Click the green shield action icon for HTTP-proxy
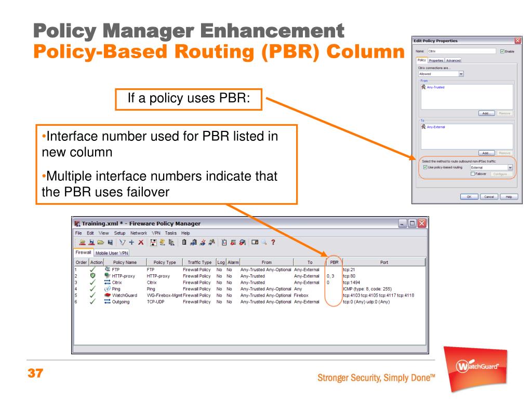The width and height of the screenshot is (532, 399). [92, 276]
